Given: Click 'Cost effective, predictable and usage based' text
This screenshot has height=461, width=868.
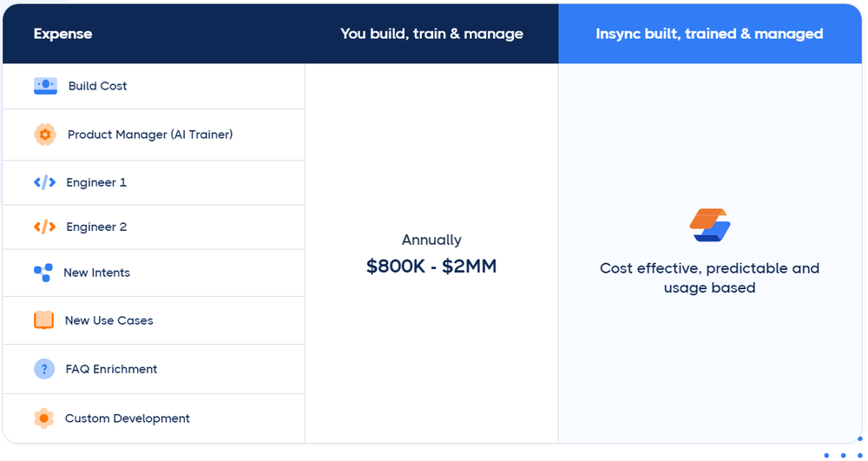Looking at the screenshot, I should click(x=710, y=278).
